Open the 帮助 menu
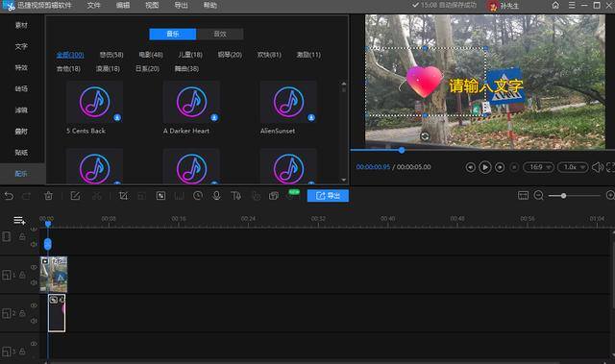 [210, 6]
